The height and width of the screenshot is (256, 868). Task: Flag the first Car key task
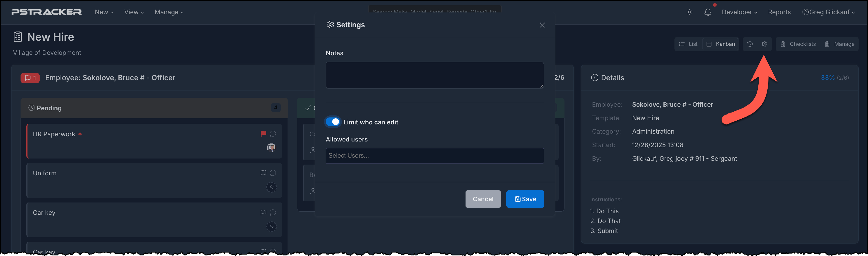point(263,213)
